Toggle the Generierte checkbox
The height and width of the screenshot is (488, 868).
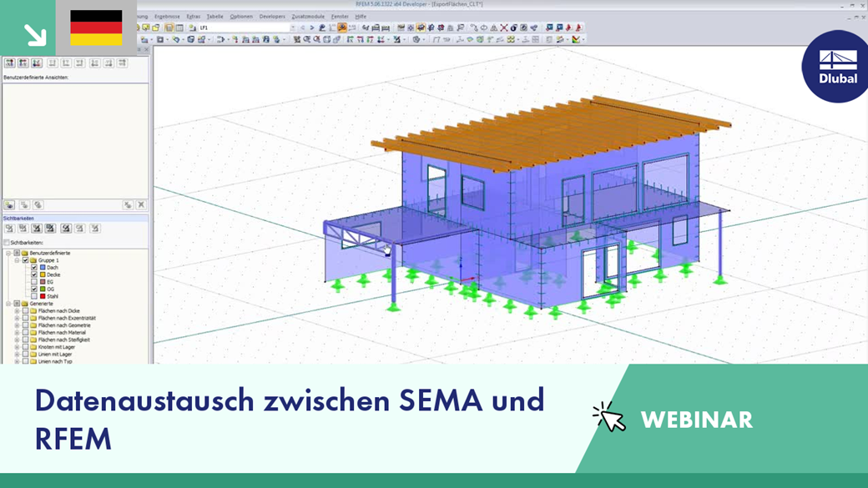point(17,303)
